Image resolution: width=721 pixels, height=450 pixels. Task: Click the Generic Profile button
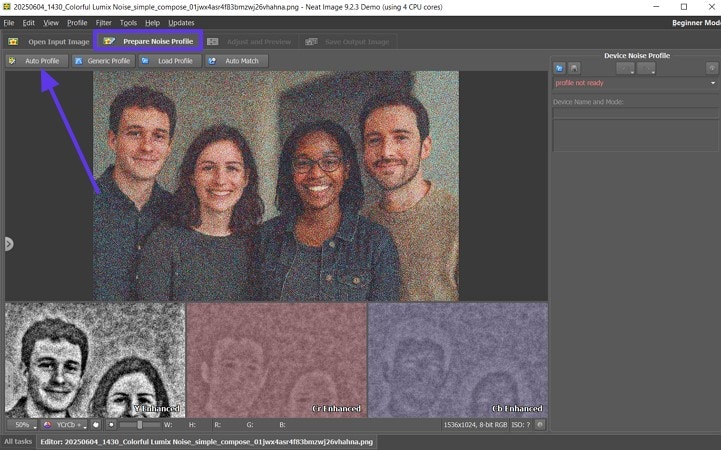pos(103,61)
